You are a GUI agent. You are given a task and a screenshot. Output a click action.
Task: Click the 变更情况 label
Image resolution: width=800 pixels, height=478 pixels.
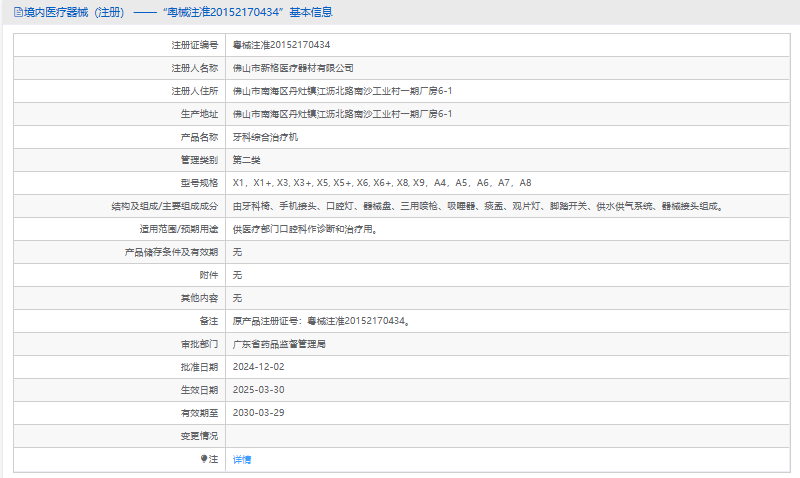click(199, 436)
